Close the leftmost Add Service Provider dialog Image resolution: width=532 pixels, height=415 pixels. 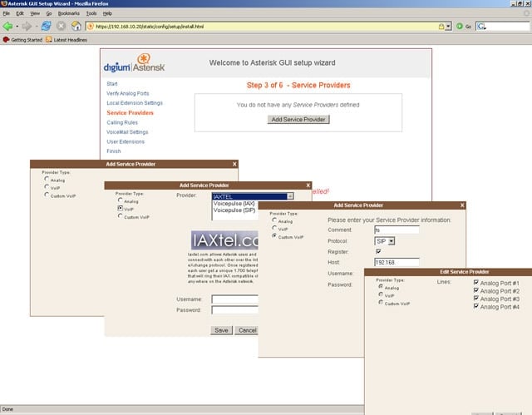234,164
